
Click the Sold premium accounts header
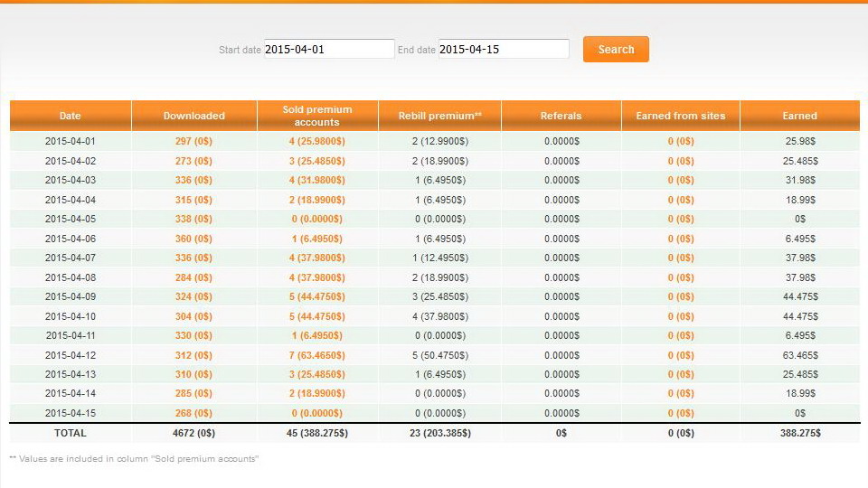tap(316, 116)
